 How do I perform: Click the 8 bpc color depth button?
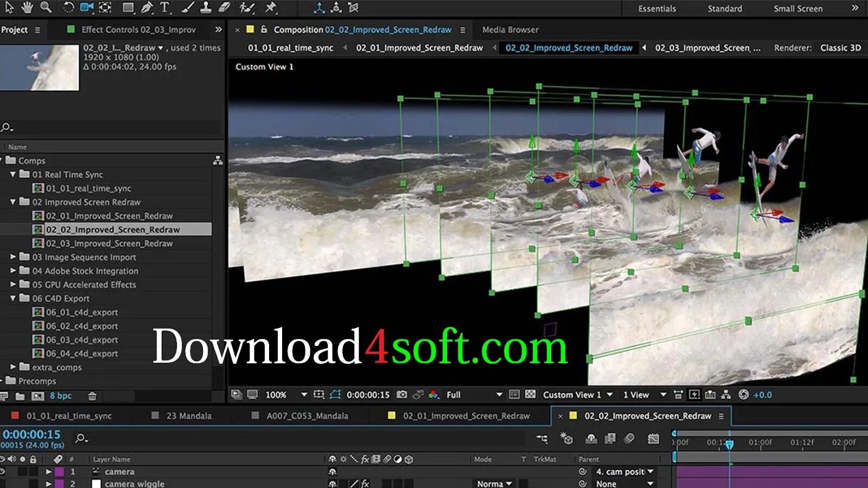61,396
